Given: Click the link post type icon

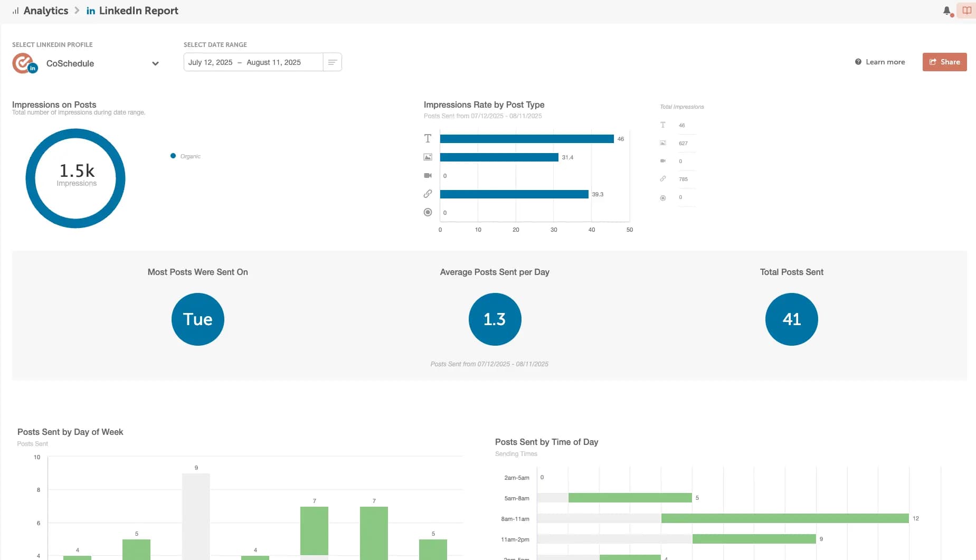Looking at the screenshot, I should [428, 194].
